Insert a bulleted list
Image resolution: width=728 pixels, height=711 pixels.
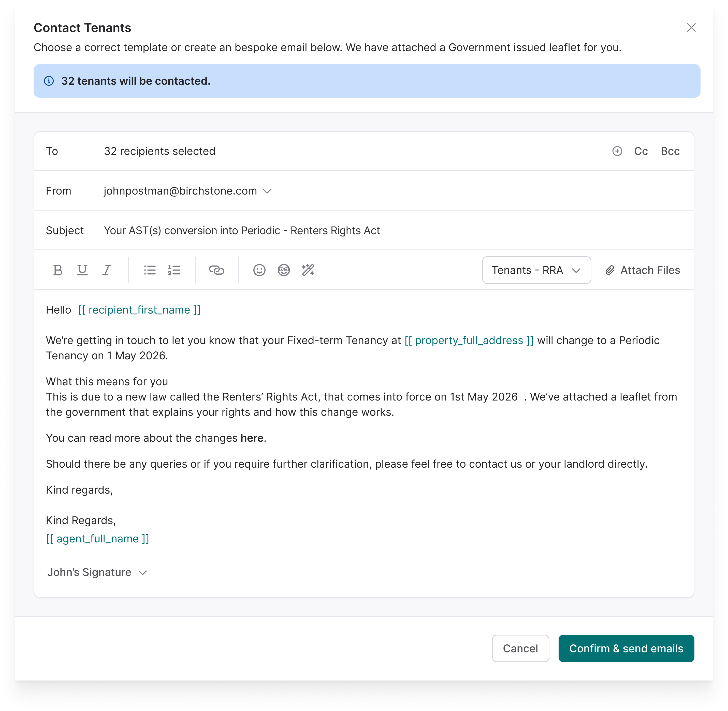point(149,270)
